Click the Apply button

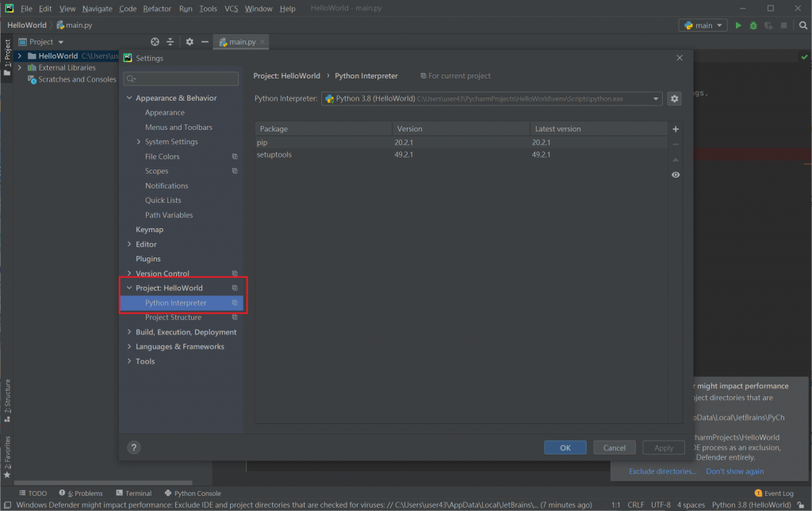[x=664, y=448]
